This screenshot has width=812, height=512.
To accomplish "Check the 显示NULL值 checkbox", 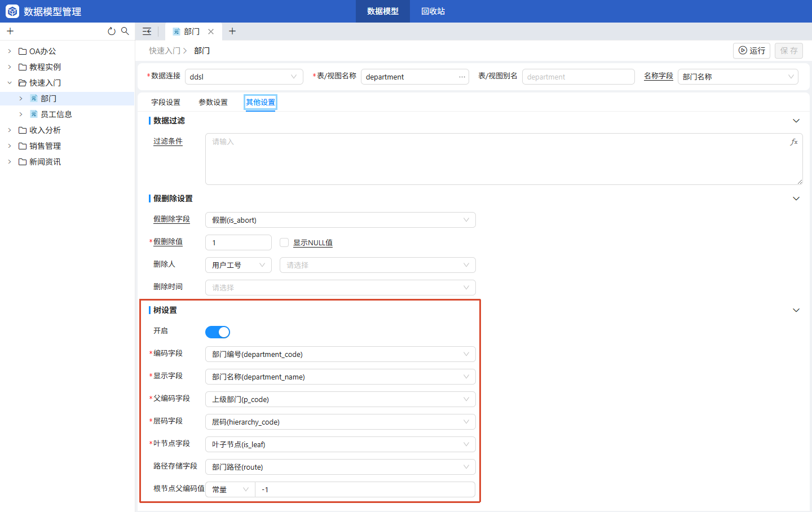I will point(284,242).
